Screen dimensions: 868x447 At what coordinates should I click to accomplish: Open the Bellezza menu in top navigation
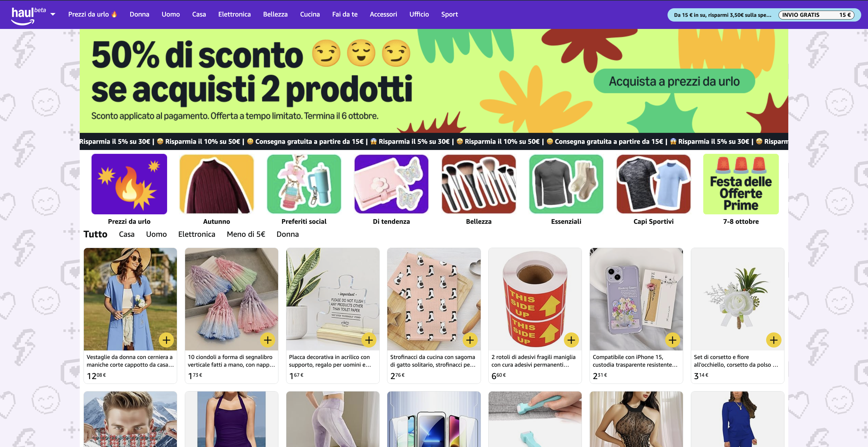(275, 14)
